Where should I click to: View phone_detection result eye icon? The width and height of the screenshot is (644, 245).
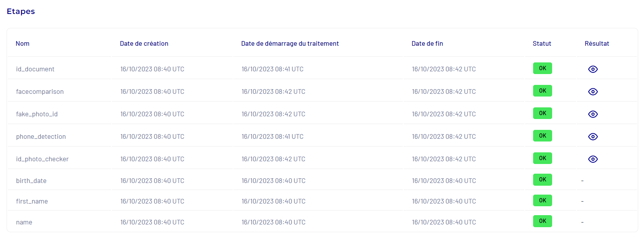pyautogui.click(x=592, y=136)
